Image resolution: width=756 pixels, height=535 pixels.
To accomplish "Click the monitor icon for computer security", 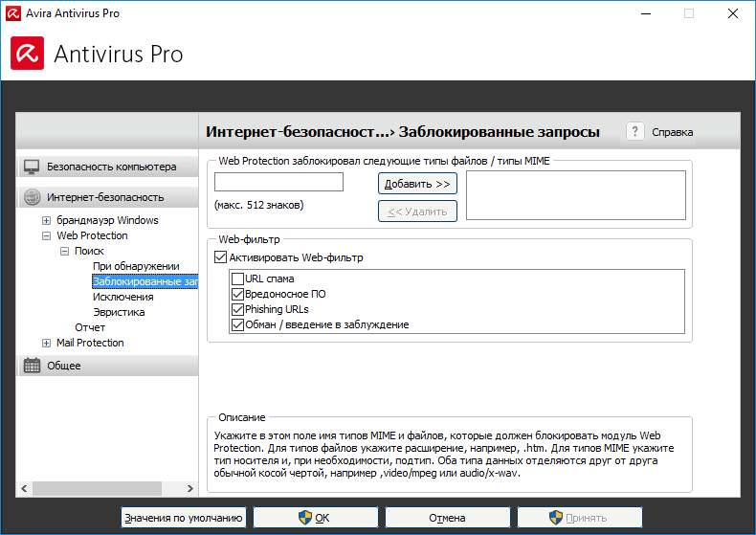I will (32, 167).
